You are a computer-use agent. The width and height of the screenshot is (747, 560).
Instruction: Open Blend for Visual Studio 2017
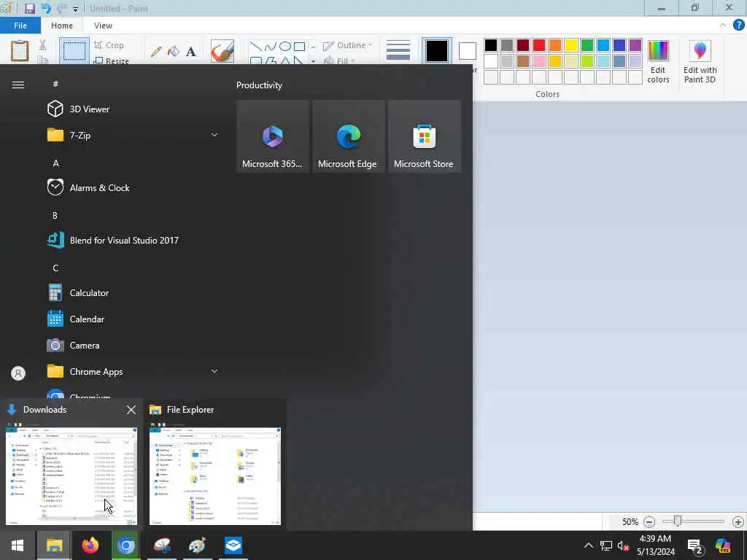point(133,241)
